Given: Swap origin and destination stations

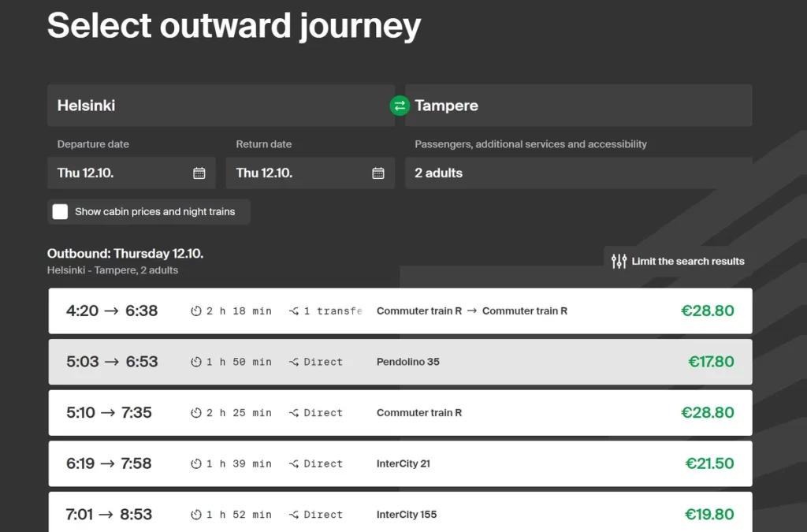Looking at the screenshot, I should point(400,106).
